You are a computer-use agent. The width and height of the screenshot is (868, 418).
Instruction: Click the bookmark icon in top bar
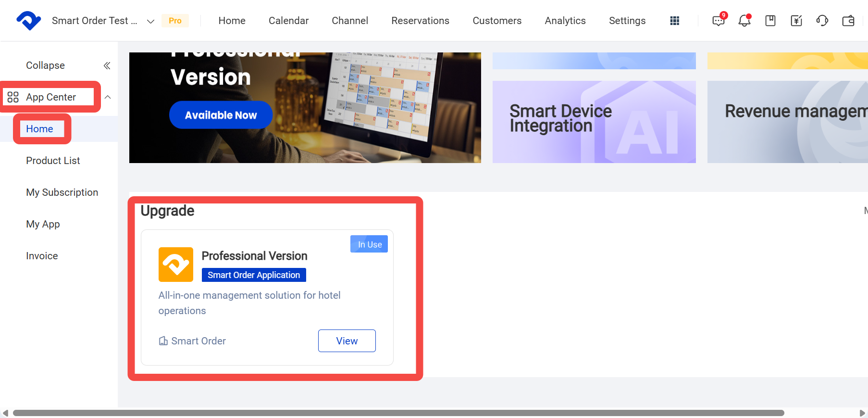[770, 21]
